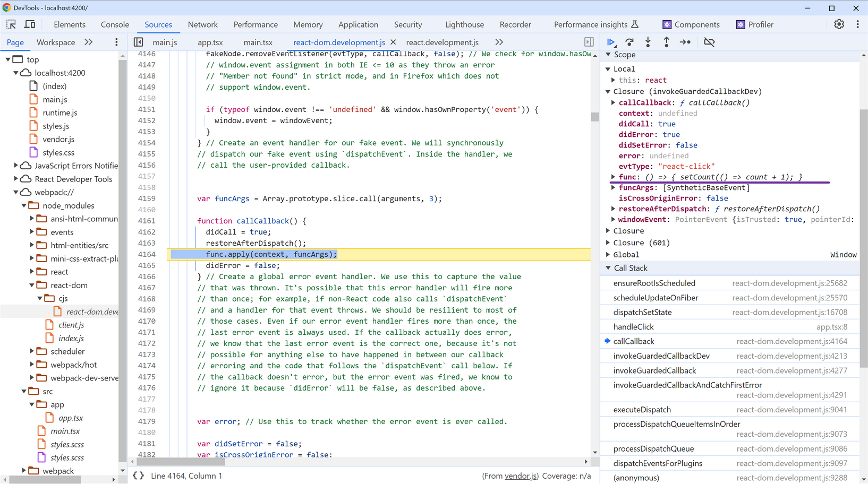Hide the navigator sidebar panel icon
This screenshot has width=868, height=484.
pos(138,42)
